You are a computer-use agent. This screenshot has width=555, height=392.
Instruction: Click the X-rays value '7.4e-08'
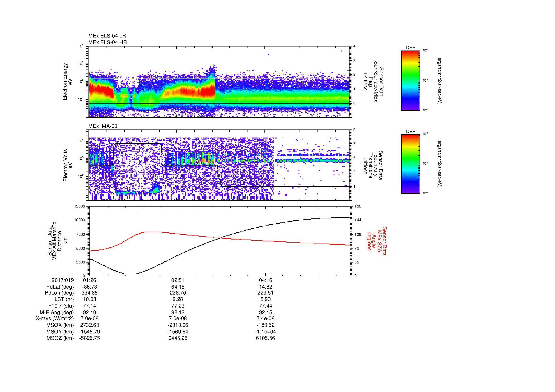click(266, 318)
